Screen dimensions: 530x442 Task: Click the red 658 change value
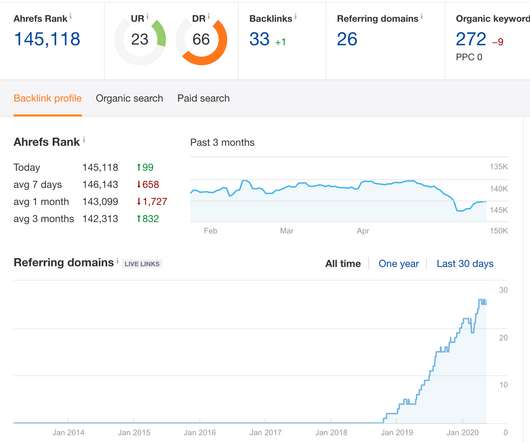(x=148, y=185)
